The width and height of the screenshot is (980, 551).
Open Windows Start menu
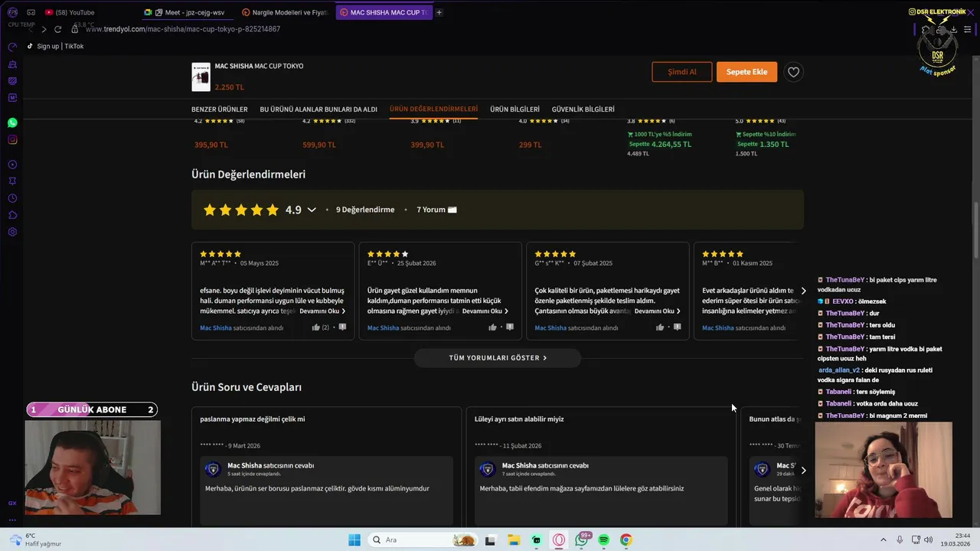[x=354, y=540]
